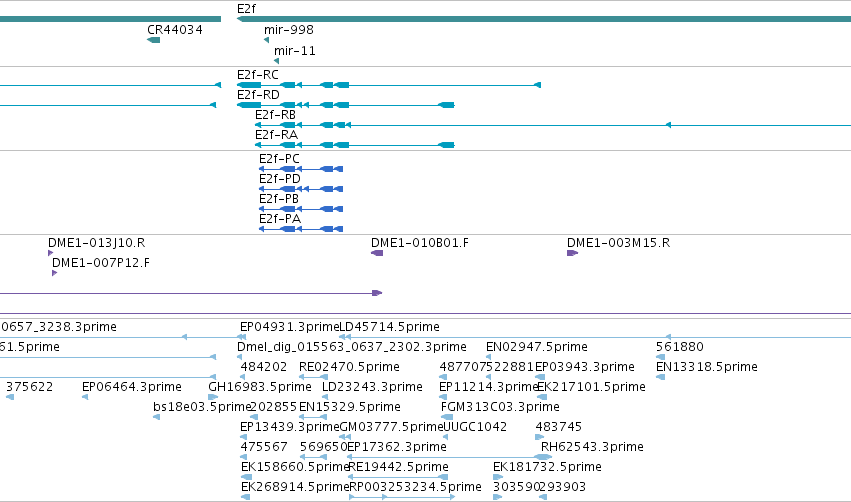
Task: Select the LD45714.5prime label
Action: point(389,327)
